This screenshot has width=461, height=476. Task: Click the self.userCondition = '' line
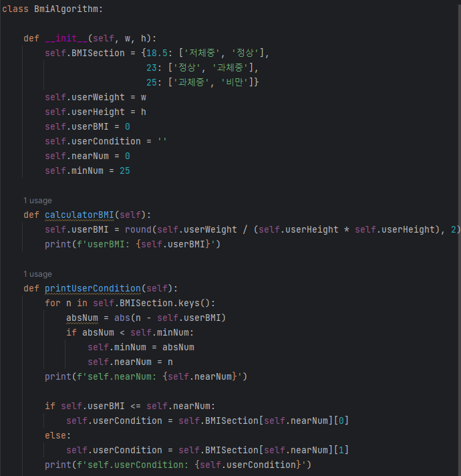106,141
